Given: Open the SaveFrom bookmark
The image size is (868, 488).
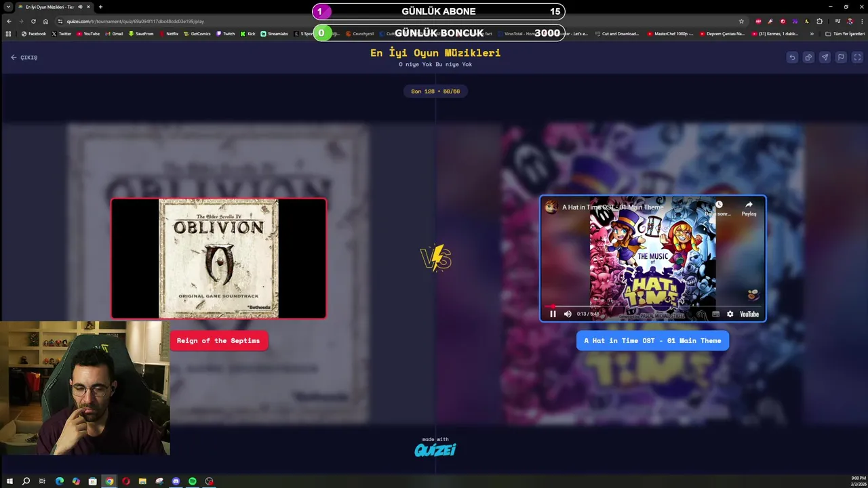Looking at the screenshot, I should point(141,34).
